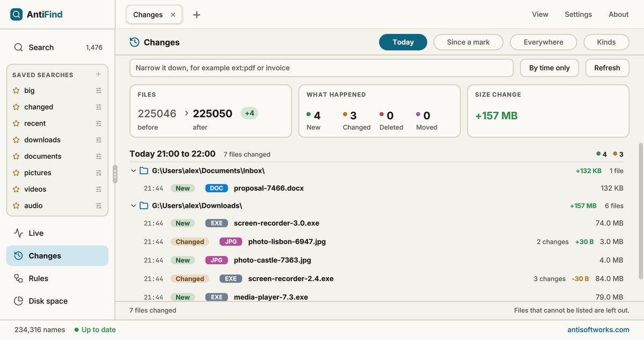The width and height of the screenshot is (644, 340).
Task: Open the Changes sidebar item
Action: [x=57, y=256]
